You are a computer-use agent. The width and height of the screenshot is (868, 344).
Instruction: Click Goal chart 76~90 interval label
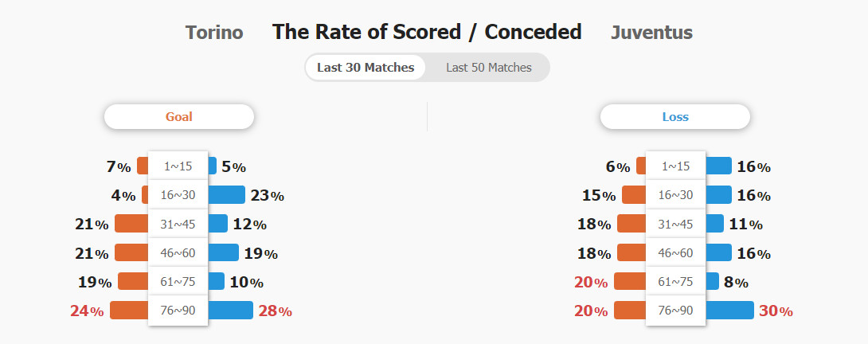tap(178, 311)
